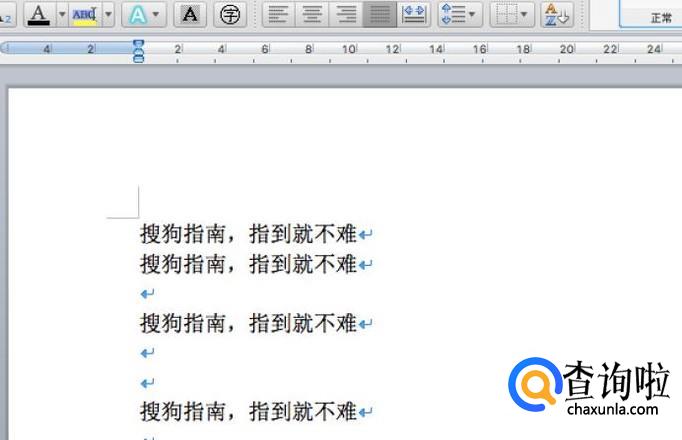The width and height of the screenshot is (682, 440).
Task: Apply the ABC text highlight color
Action: (x=85, y=15)
